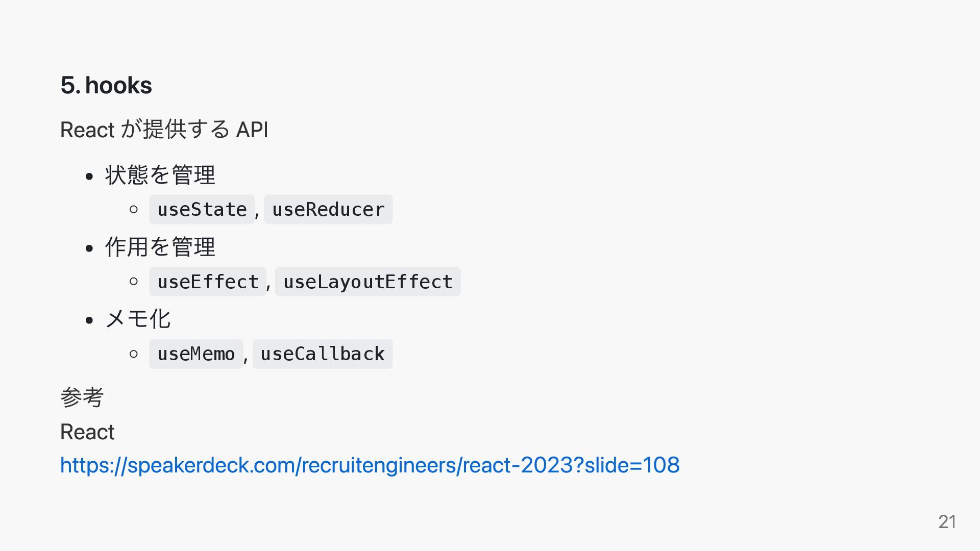980x551 pixels.
Task: Click the solid bullet before 状態を管理
Action: 90,177
